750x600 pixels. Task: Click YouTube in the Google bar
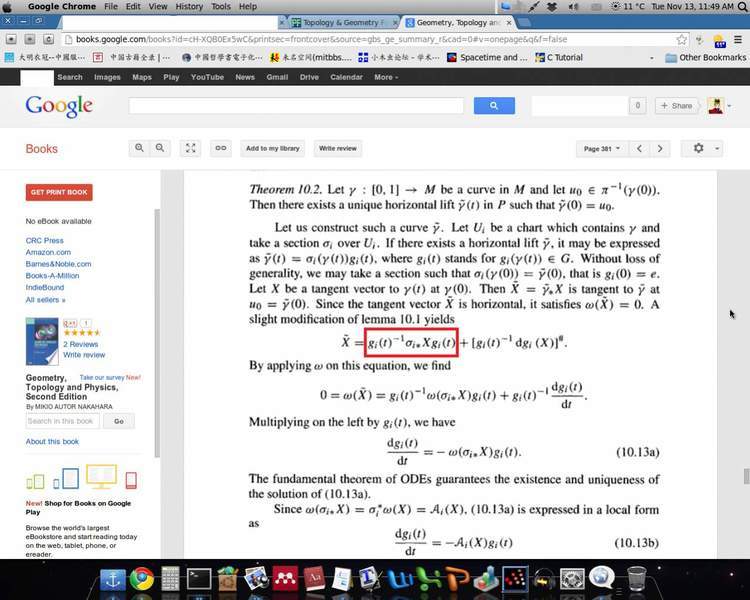click(x=207, y=77)
